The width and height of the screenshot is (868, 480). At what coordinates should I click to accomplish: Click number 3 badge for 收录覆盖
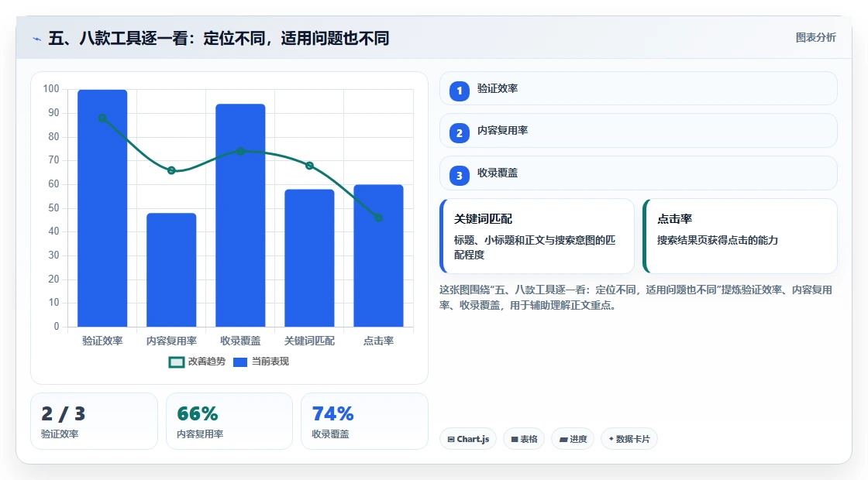[460, 176]
